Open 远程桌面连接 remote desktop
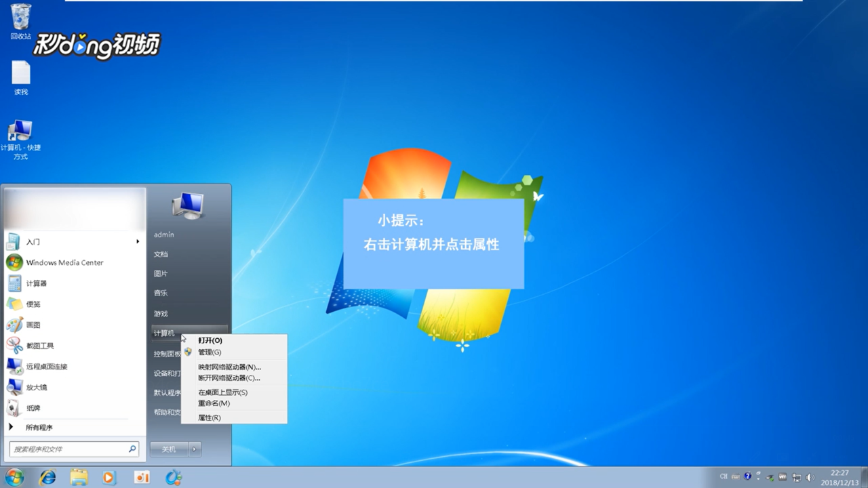Image resolution: width=868 pixels, height=488 pixels. [73, 367]
